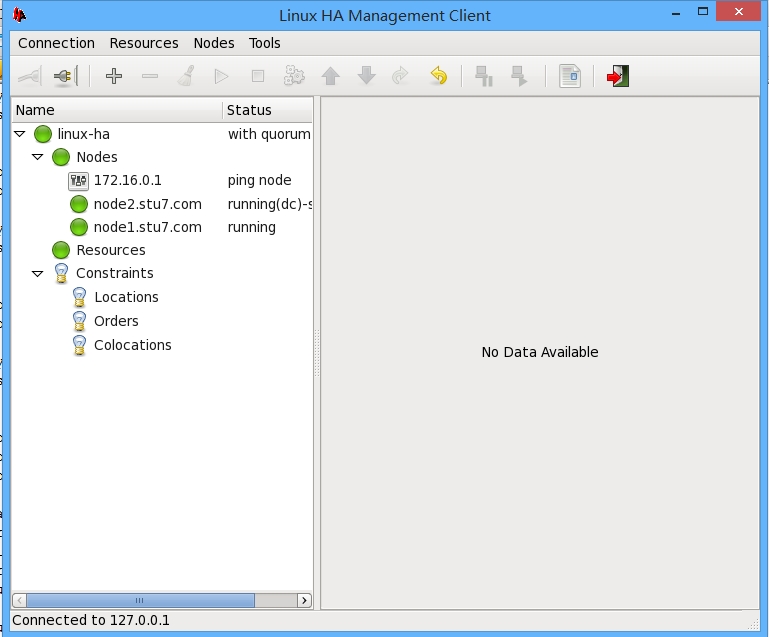
Task: Select the linux-ha cluster entry
Action: (x=83, y=134)
